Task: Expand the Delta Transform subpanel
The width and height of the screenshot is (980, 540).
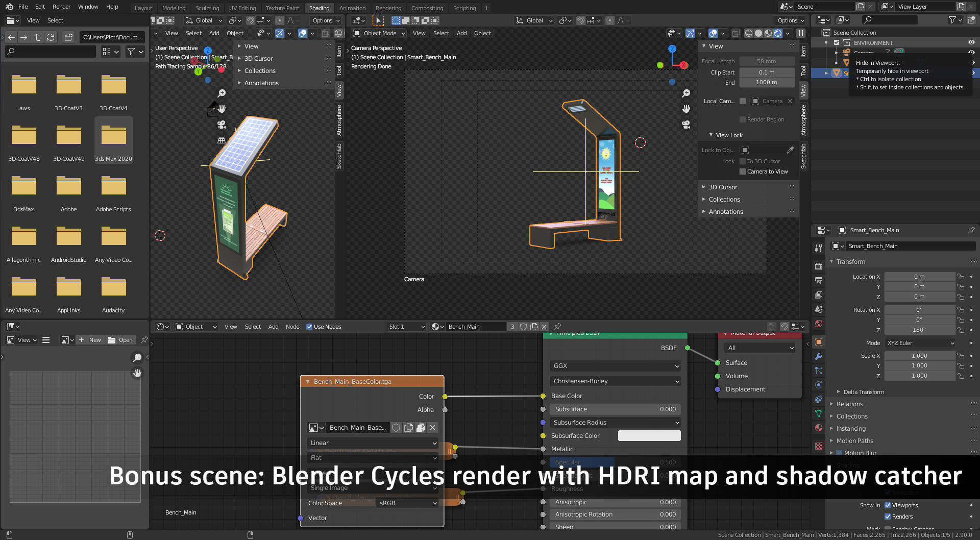Action: pos(863,392)
